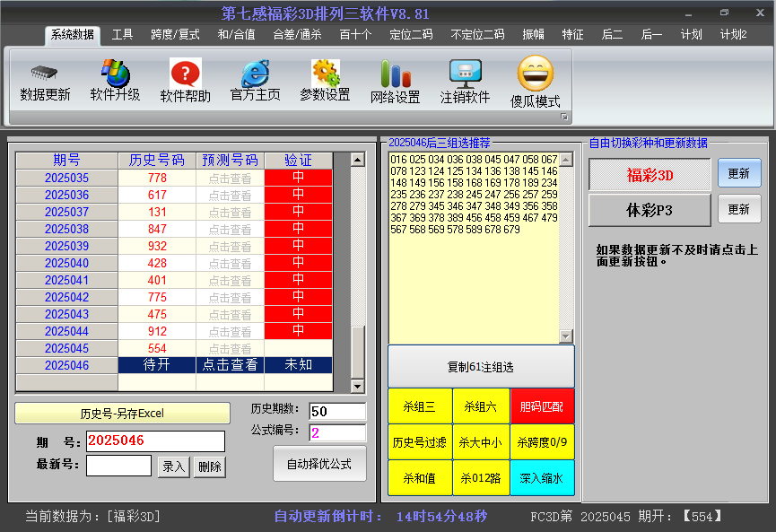Open the 后二 tab
Viewport: 776px width, 532px height.
pos(612,35)
